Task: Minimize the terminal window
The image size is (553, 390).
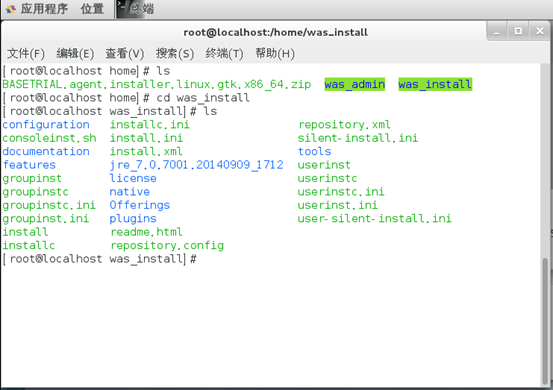Action: coord(497,32)
